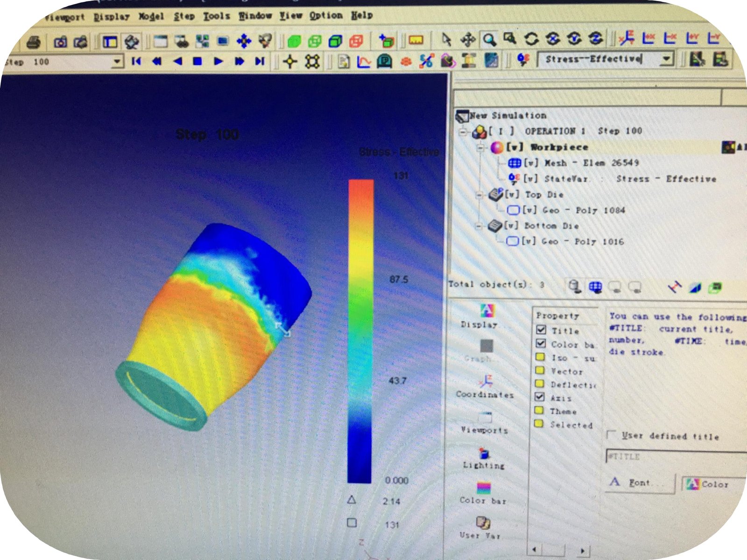Disable the Color bar property checkbox
Viewport: 747px width, 560px height.
tap(541, 343)
